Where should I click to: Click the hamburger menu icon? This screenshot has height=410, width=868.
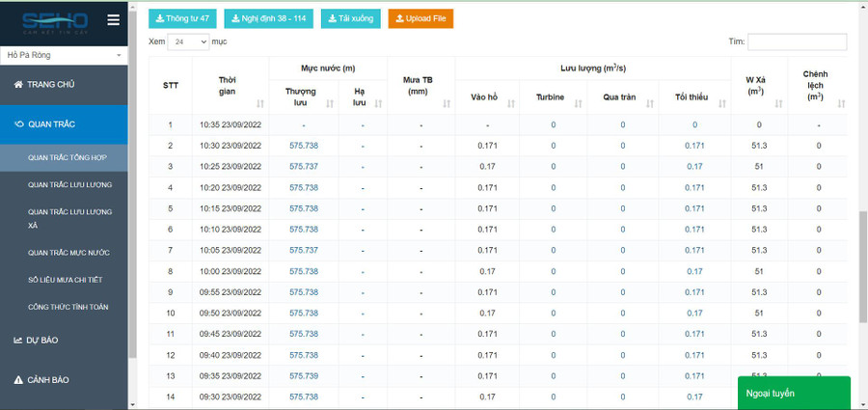(x=114, y=20)
